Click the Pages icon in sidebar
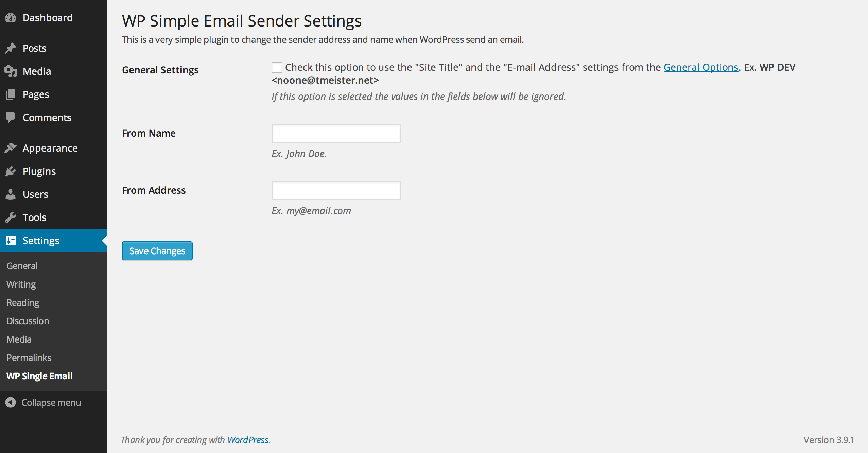The height and width of the screenshot is (453, 868). click(11, 94)
